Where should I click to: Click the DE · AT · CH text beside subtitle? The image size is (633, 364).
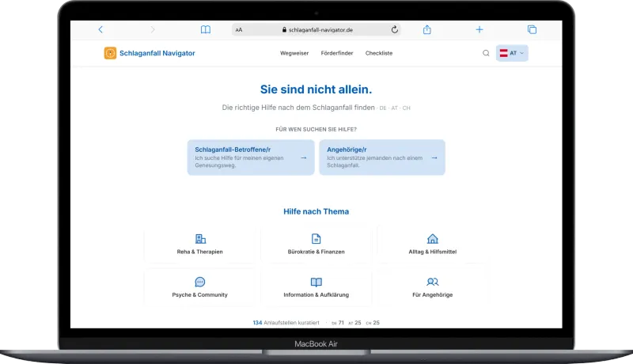(x=394, y=108)
